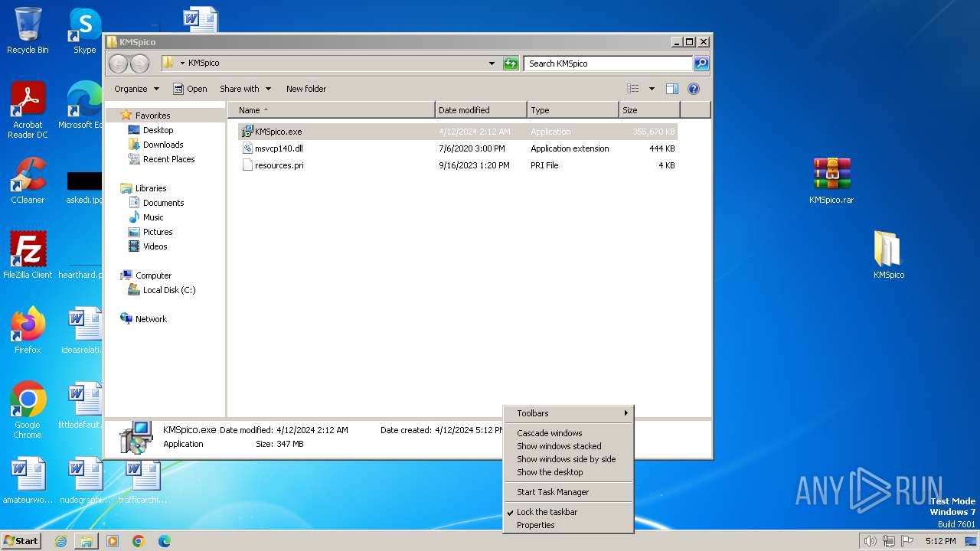The width and height of the screenshot is (980, 551).
Task: Select amateurwo Word document on desktop
Action: (x=28, y=481)
